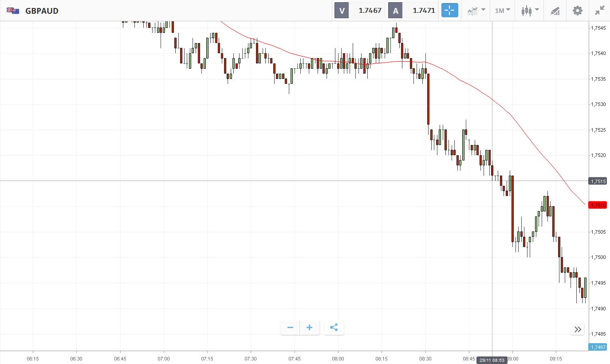Open the candlestick chart type dropdown
Image resolution: width=610 pixels, height=364 pixels.
(530, 10)
